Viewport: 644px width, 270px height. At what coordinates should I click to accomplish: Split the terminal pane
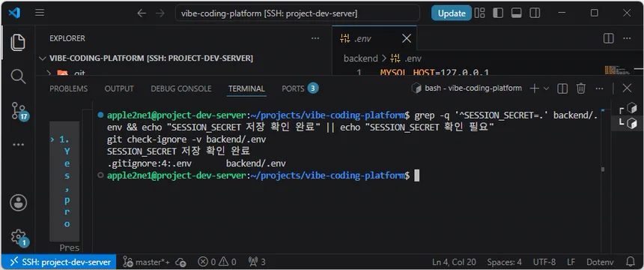tap(562, 88)
